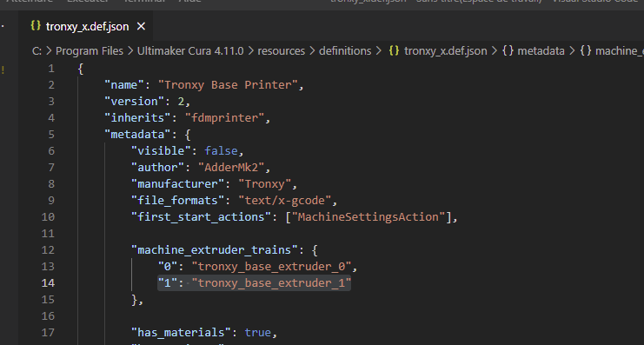Click the "inherits" key
The image size is (644, 345).
click(x=137, y=118)
